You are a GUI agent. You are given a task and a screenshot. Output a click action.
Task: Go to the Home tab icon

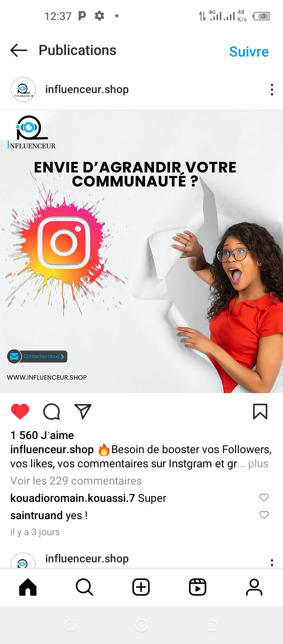tap(28, 587)
